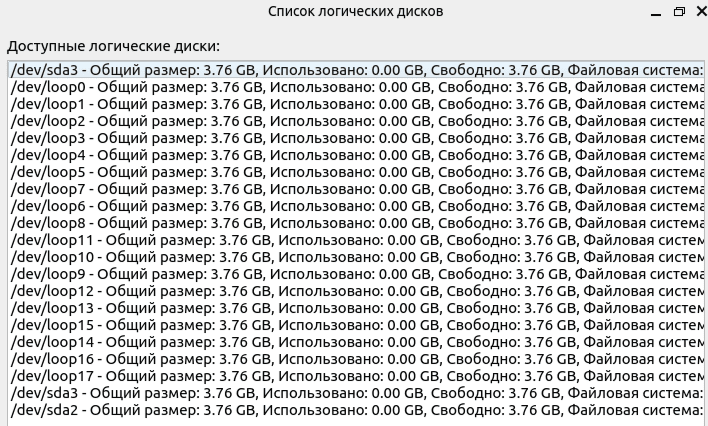This screenshot has height=426, width=708.
Task: Pick the /dev/loop3 row
Action: [x=356, y=138]
